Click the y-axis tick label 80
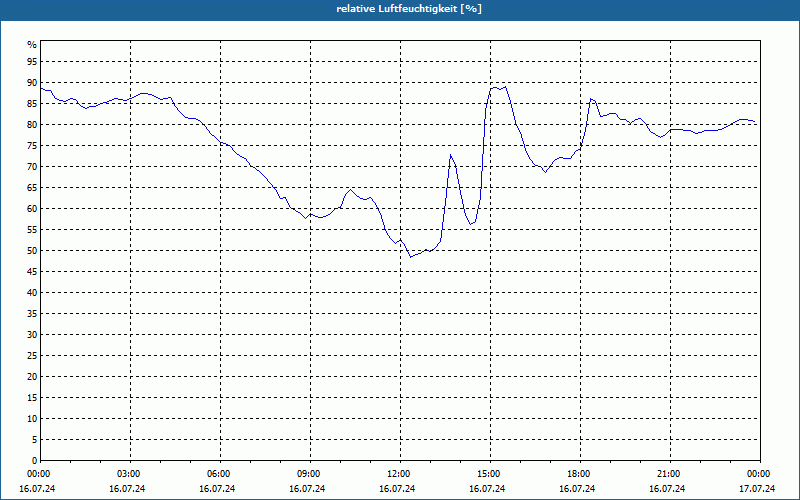The image size is (800, 500). (x=32, y=124)
